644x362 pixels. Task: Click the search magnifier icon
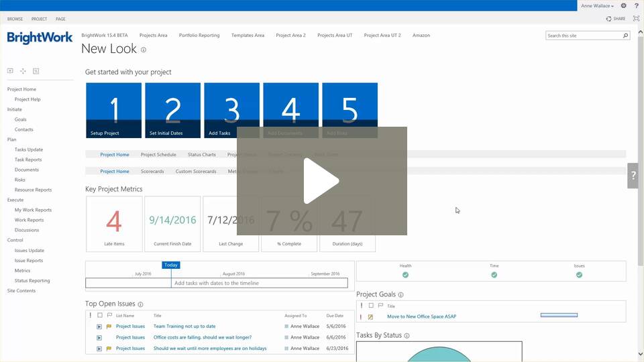tap(625, 36)
